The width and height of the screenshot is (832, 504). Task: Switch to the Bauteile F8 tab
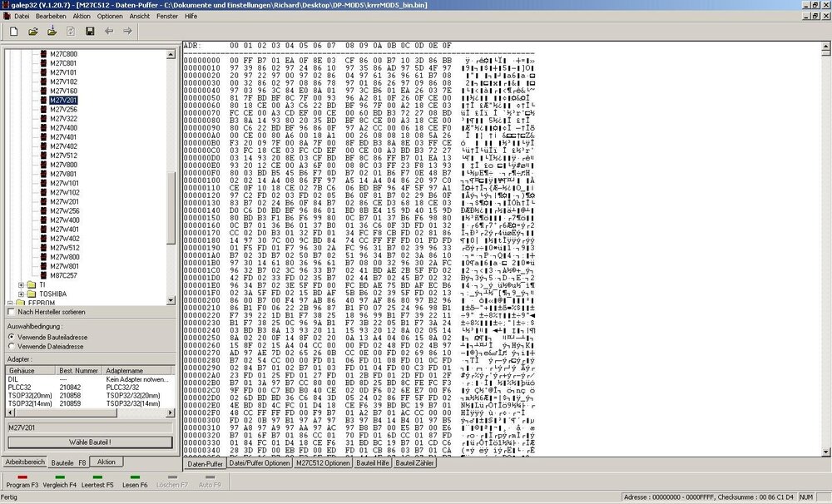68,462
